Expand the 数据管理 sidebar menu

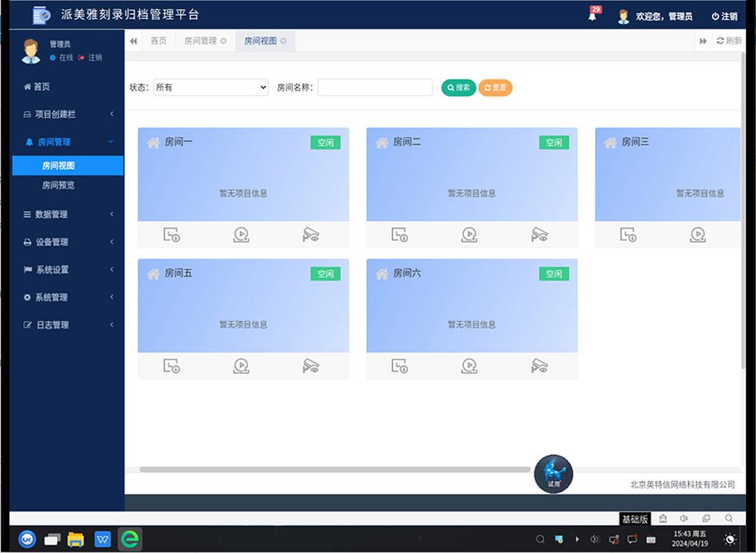tap(66, 214)
